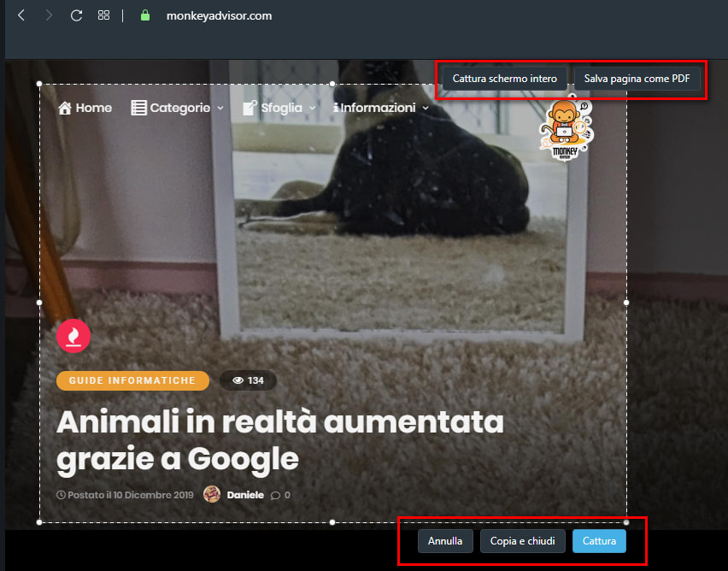The width and height of the screenshot is (728, 571).
Task: Open the Home menu item
Action: point(85,108)
